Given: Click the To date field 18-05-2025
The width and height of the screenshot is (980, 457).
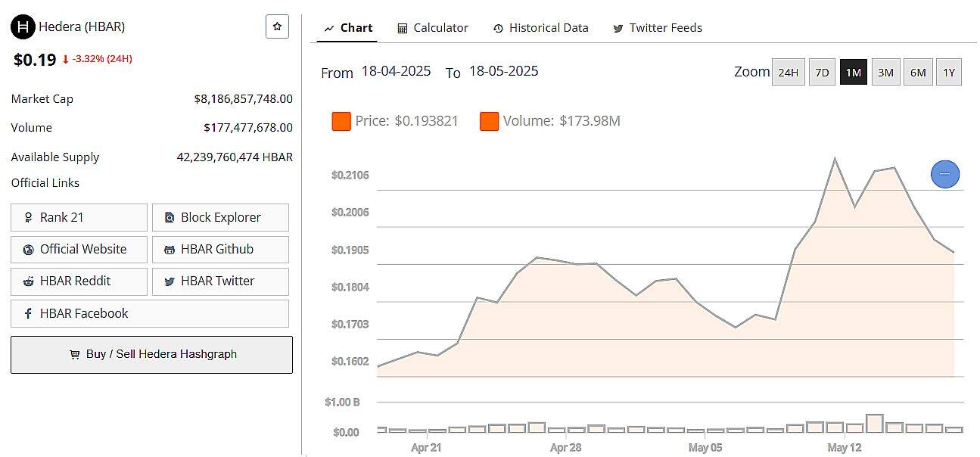Looking at the screenshot, I should click(x=503, y=71).
